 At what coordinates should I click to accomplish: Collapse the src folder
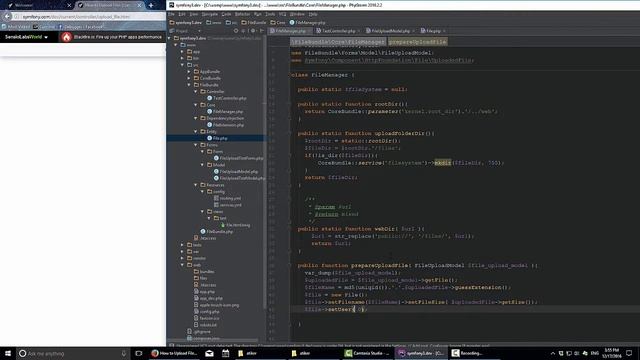click(x=182, y=65)
